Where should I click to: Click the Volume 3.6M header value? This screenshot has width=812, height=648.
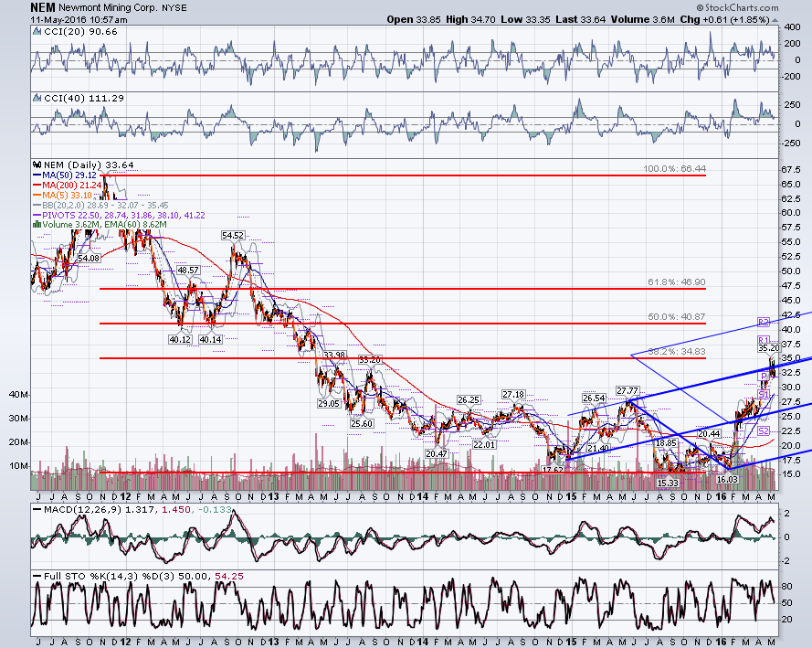pyautogui.click(x=643, y=20)
